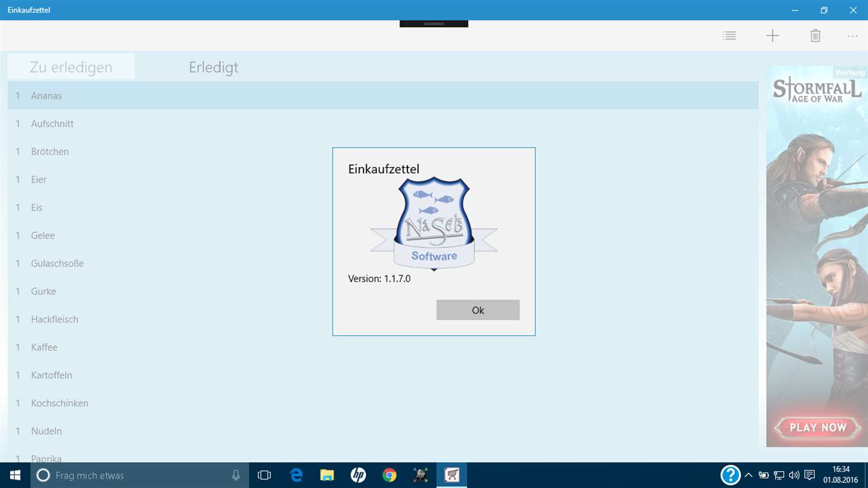Screen dimensions: 868x488
Task: Click the trash can delete icon
Action: tap(815, 36)
